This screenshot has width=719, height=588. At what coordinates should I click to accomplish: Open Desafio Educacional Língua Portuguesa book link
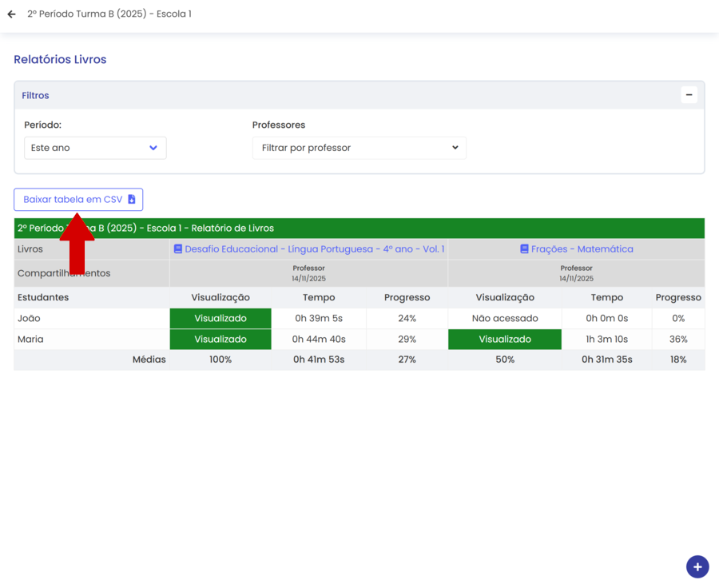[x=314, y=249]
